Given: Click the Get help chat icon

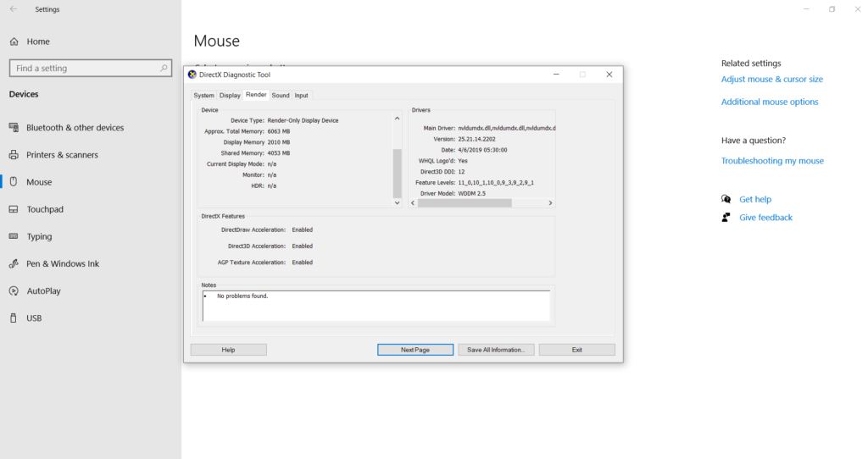Looking at the screenshot, I should click(726, 199).
